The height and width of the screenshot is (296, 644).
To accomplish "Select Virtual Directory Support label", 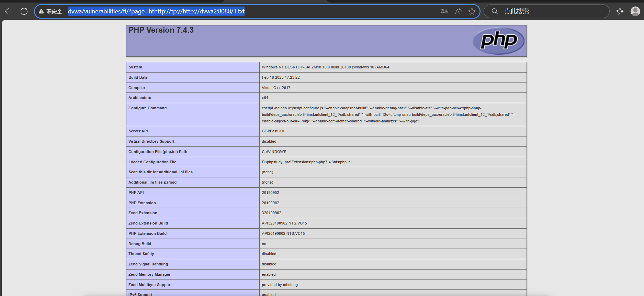I will pyautogui.click(x=151, y=142).
